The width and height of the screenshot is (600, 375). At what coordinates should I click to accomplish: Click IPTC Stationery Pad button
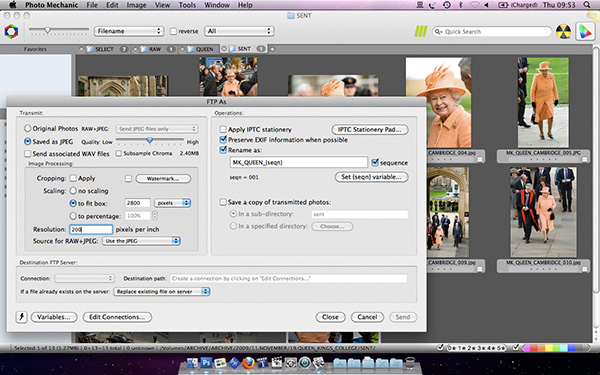(x=370, y=129)
